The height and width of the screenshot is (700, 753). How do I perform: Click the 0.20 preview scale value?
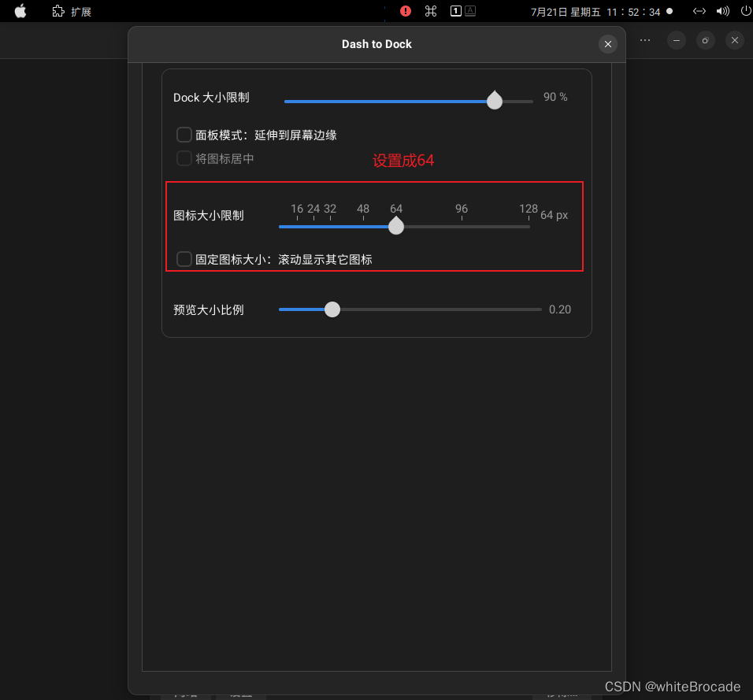[560, 309]
